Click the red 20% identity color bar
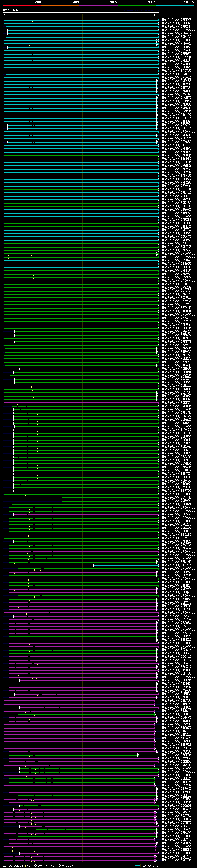The image size is (197, 868). pyautogui.click(x=22, y=6)
